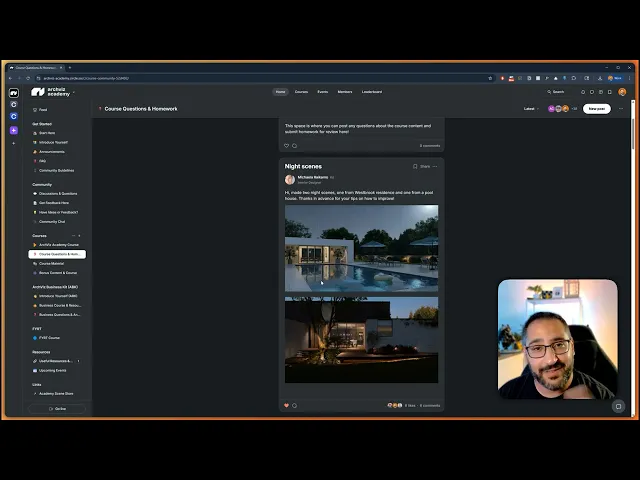
Task: Open the Leaderboard tab
Action: click(371, 92)
